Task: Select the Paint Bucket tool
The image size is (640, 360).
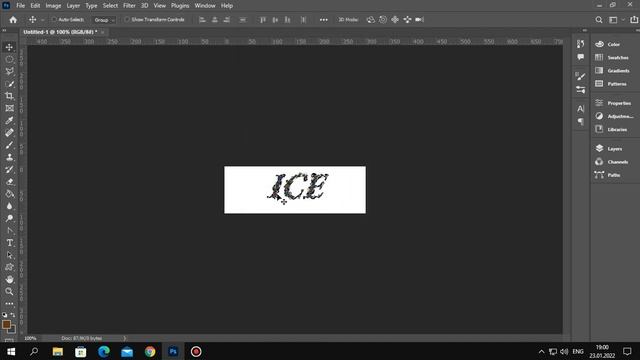Action: click(x=9, y=194)
